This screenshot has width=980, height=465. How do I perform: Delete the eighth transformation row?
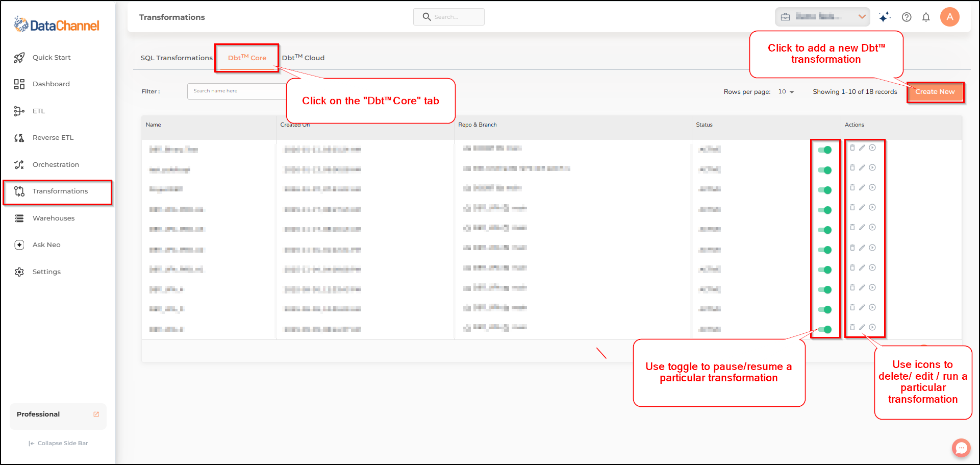click(852, 287)
